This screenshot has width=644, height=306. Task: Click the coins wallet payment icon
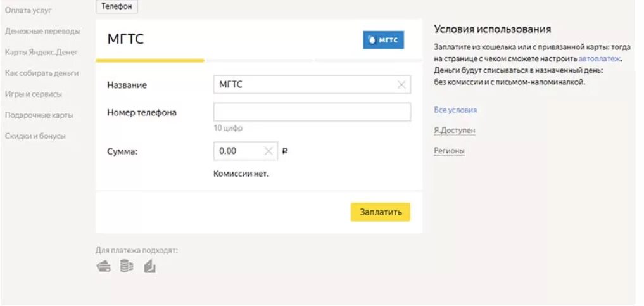click(127, 266)
